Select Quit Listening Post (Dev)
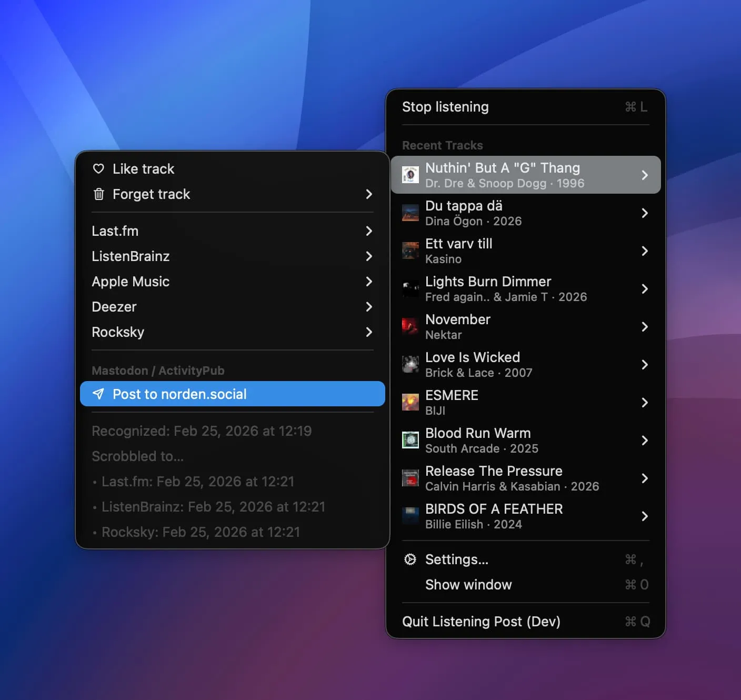Viewport: 741px width, 700px height. click(x=482, y=622)
